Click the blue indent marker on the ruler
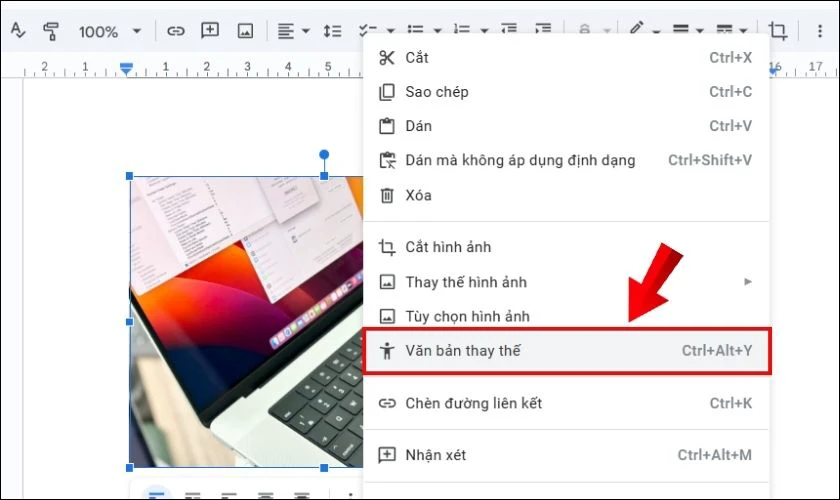This screenshot has width=840, height=500. pyautogui.click(x=126, y=69)
